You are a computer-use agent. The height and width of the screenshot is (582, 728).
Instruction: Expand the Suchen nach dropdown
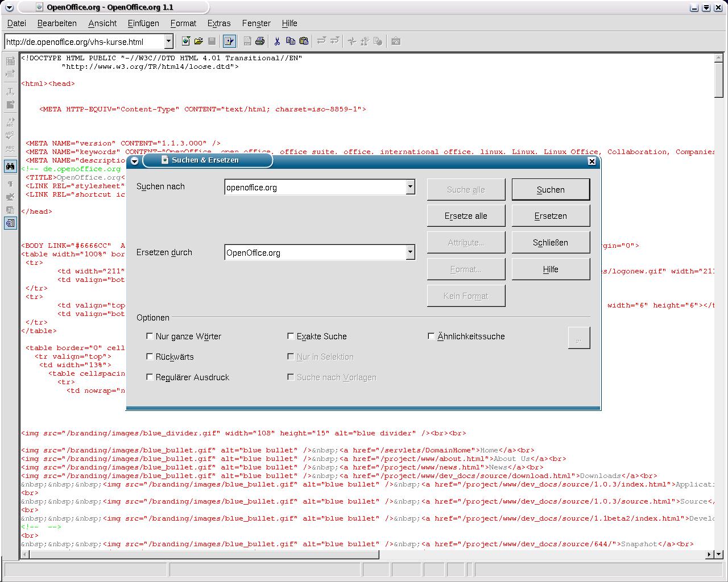410,187
